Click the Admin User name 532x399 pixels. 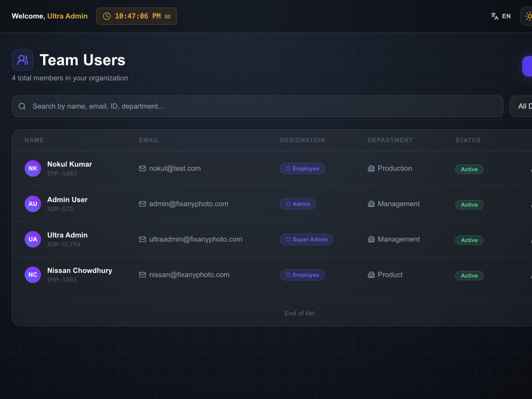(67, 199)
